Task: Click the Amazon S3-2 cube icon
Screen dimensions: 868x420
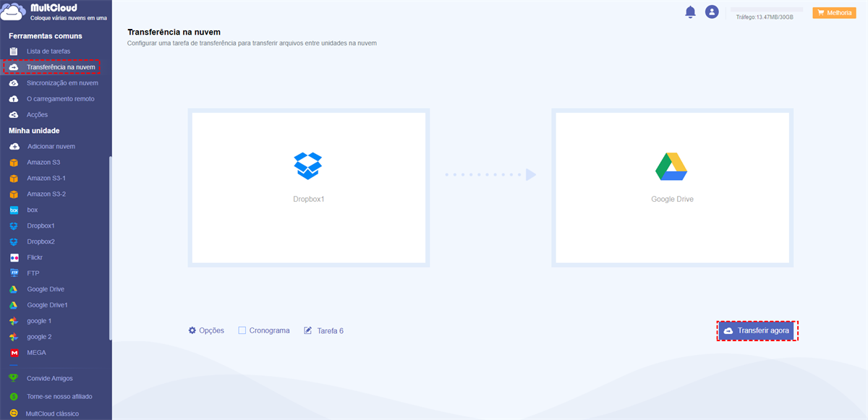Action: [x=14, y=194]
